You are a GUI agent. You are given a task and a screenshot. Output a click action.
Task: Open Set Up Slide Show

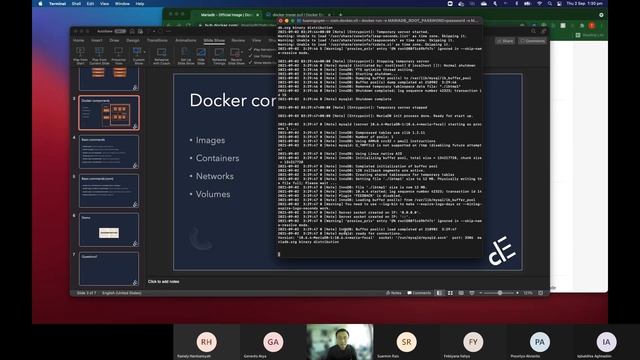tap(186, 55)
